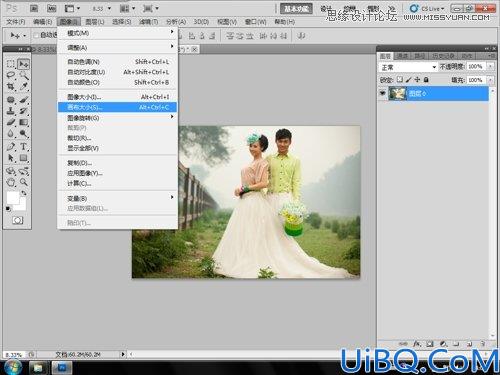Select the Dodge tool
This screenshot has width=500, height=375.
[24, 133]
